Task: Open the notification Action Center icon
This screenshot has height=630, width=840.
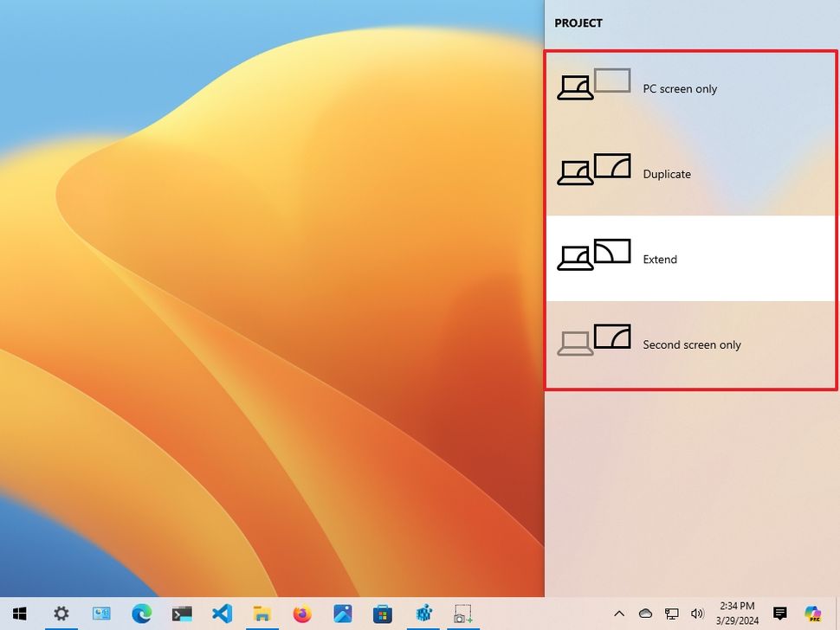Action: [x=779, y=614]
